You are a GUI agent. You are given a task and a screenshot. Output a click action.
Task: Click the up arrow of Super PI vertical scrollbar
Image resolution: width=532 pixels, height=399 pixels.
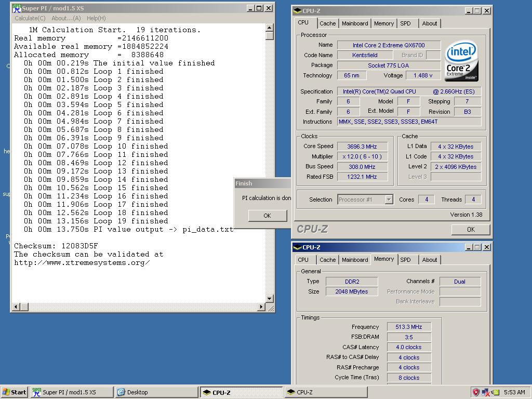pos(270,28)
